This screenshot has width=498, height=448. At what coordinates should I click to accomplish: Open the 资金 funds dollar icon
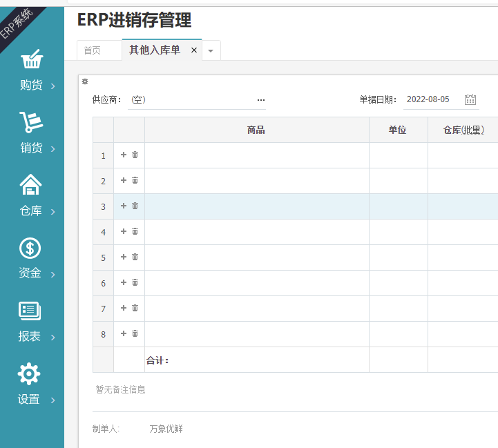[30, 248]
